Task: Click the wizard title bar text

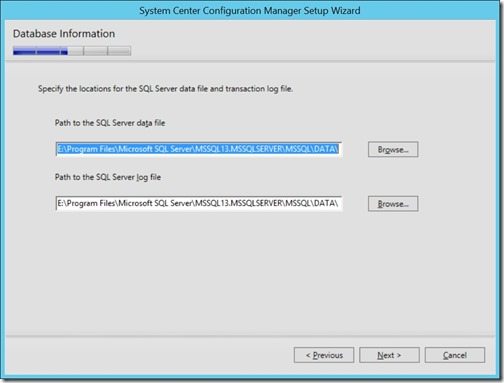Action: [x=250, y=11]
